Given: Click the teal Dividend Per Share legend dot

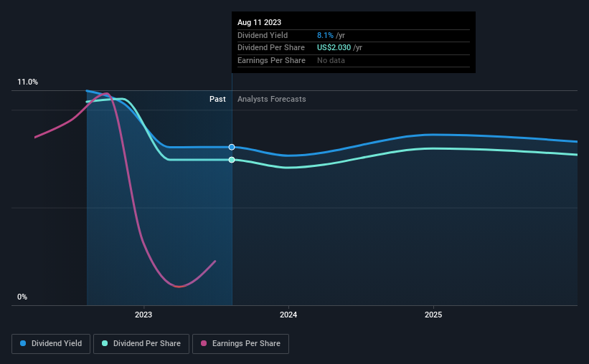Looking at the screenshot, I should pyautogui.click(x=105, y=343).
